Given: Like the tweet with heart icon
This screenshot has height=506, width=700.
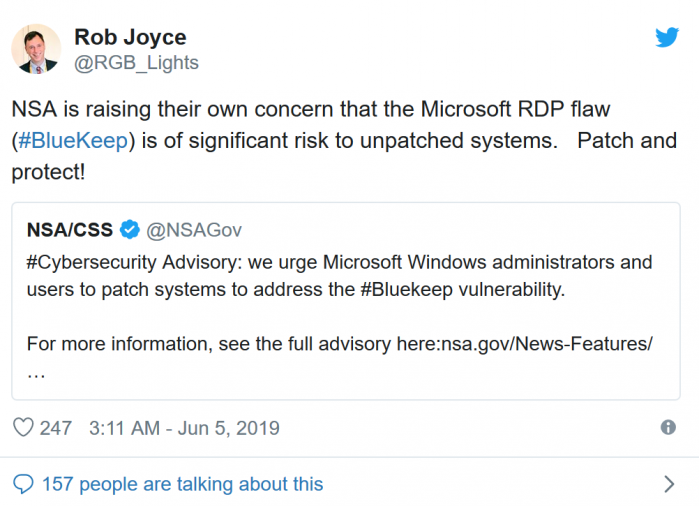Looking at the screenshot, I should point(23,427).
